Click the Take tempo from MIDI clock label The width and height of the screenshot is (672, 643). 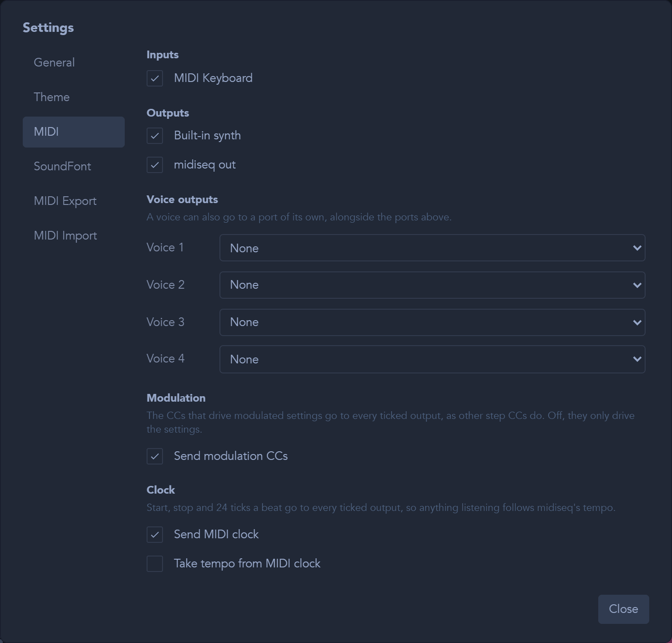pyautogui.click(x=247, y=564)
